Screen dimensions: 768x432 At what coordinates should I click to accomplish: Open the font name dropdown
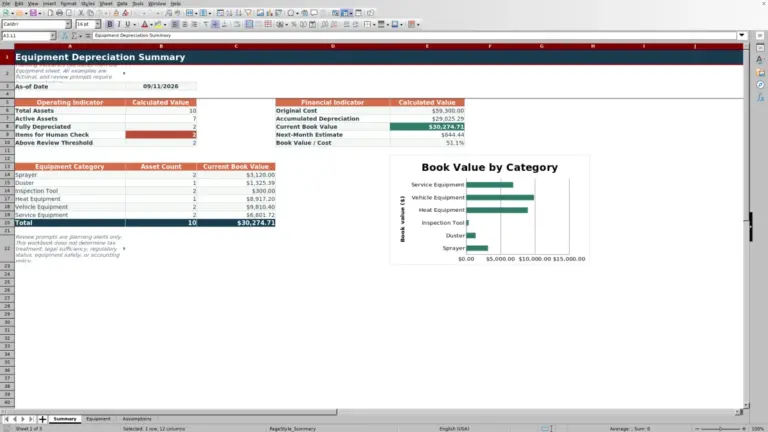(x=68, y=24)
